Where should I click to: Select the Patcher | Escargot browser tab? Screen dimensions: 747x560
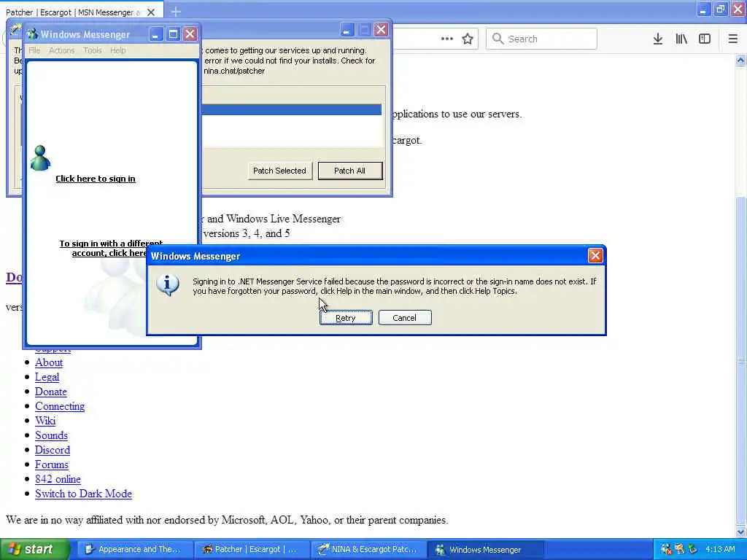(x=74, y=12)
